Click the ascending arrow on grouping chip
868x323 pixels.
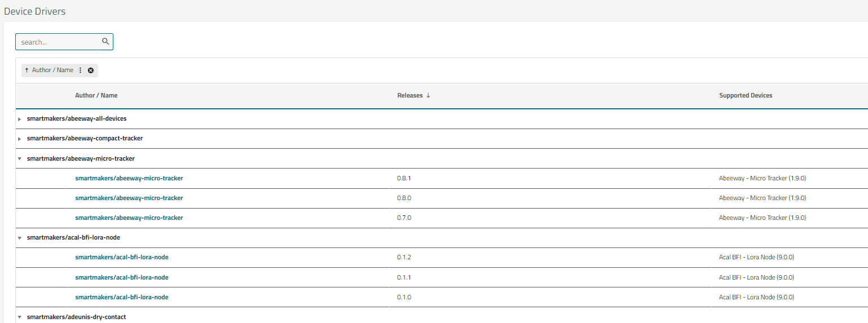pos(27,70)
